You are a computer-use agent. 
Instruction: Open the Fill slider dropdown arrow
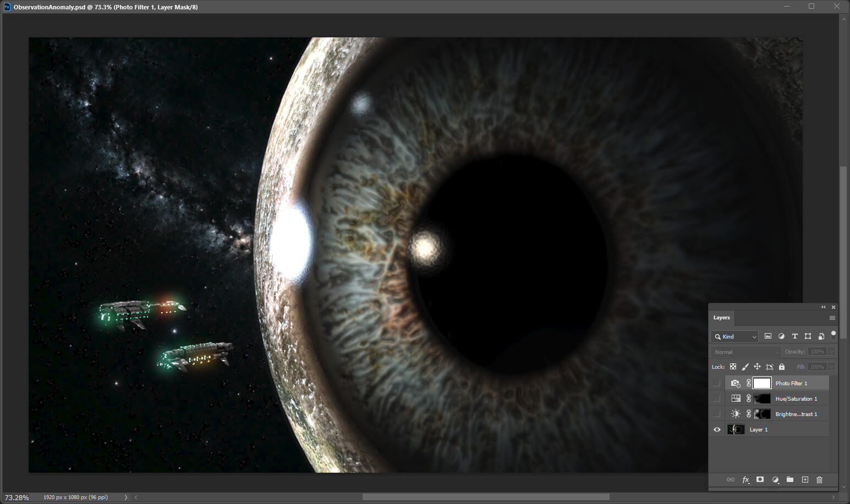point(831,367)
